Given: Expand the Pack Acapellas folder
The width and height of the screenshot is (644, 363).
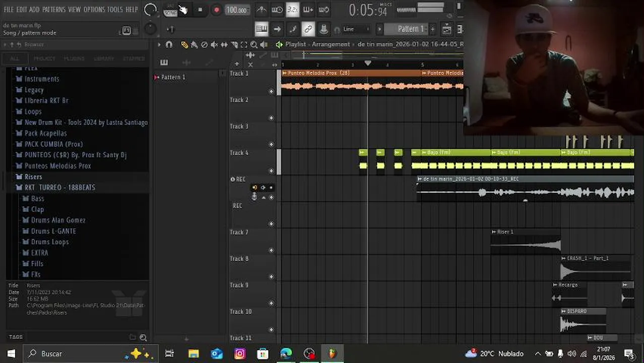Looking at the screenshot, I should click(x=45, y=133).
